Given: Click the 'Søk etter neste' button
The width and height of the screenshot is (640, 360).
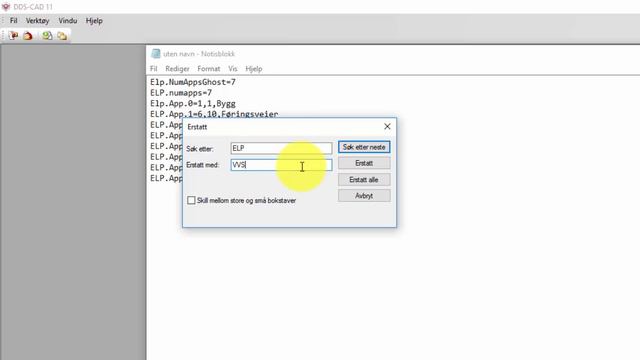Looking at the screenshot, I should click(364, 147).
